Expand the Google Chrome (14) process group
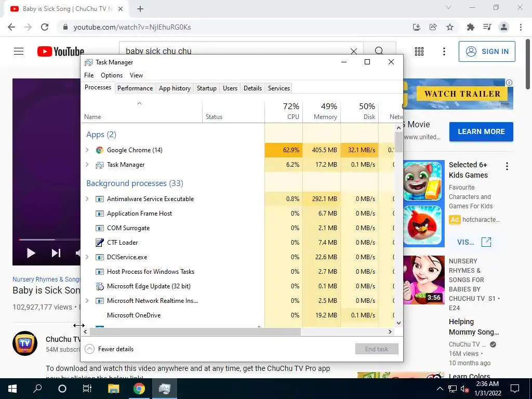 tap(87, 150)
